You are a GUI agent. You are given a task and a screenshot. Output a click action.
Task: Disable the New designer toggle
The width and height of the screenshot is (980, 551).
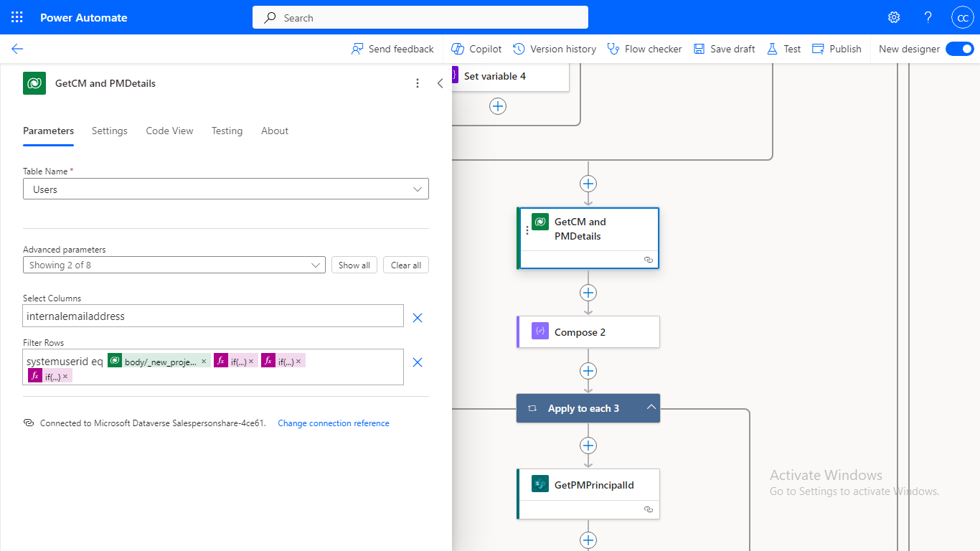(x=959, y=49)
